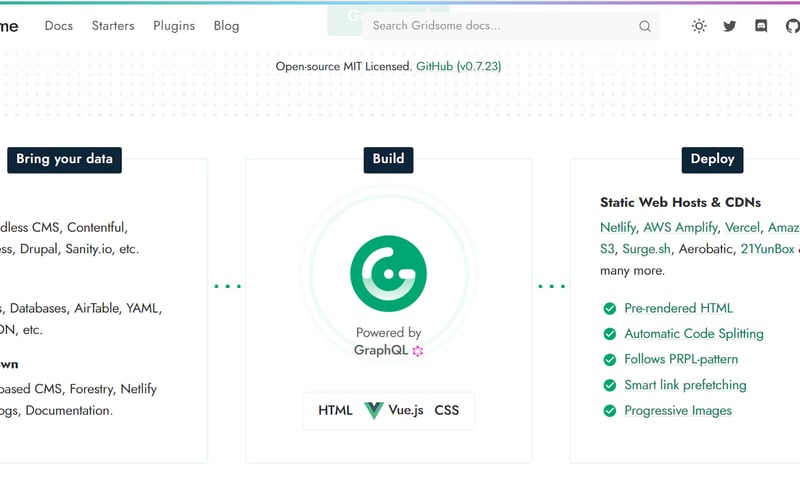Open the AWS Amplify link

click(681, 228)
